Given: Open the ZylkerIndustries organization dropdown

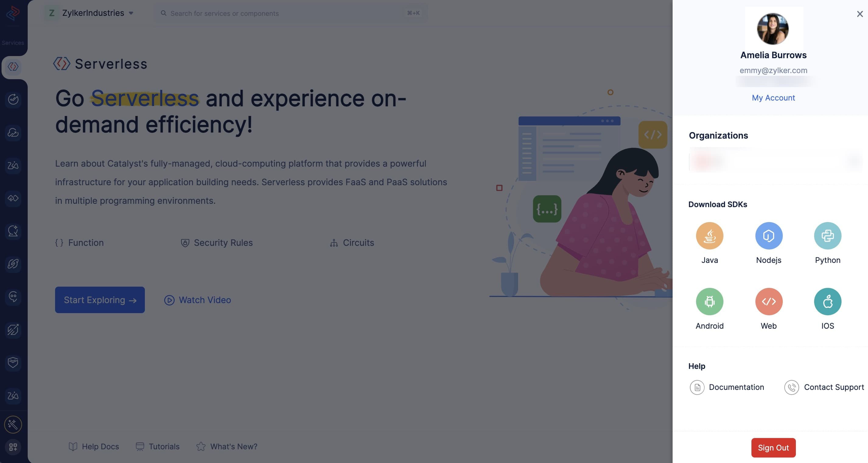Looking at the screenshot, I should coord(130,13).
